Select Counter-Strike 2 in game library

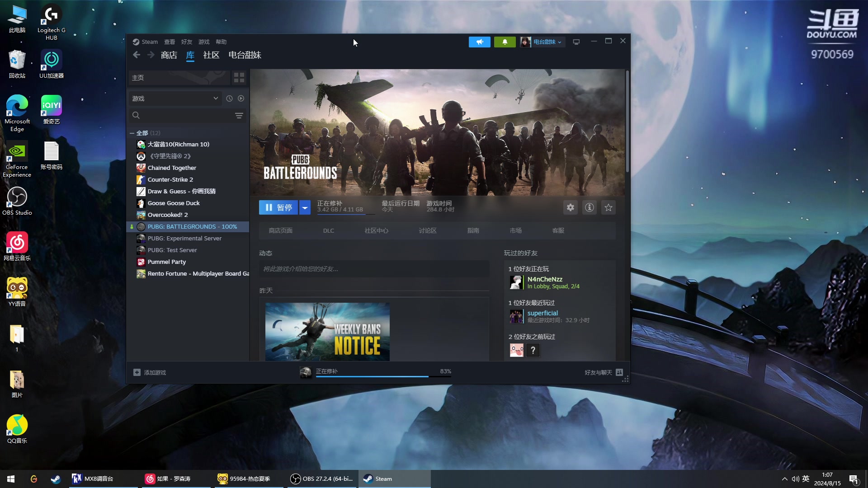[170, 179]
